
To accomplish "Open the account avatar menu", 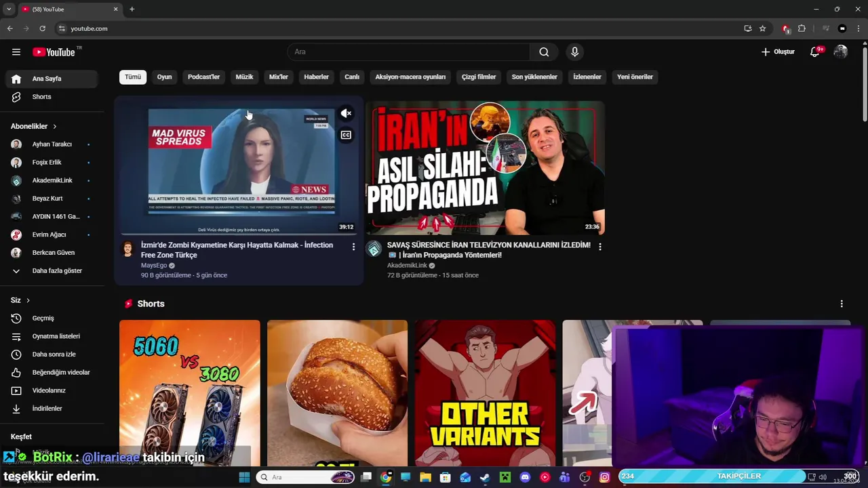I will [841, 52].
